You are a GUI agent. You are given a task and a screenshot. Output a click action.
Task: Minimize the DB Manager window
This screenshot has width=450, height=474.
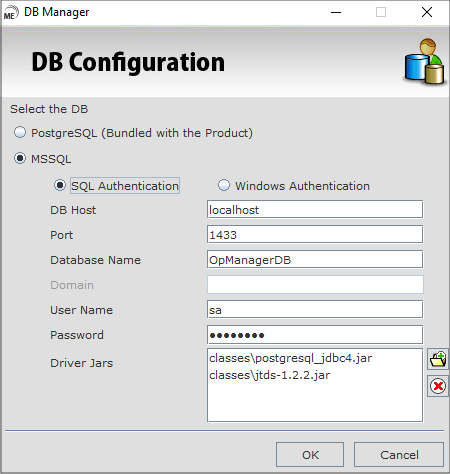336,12
